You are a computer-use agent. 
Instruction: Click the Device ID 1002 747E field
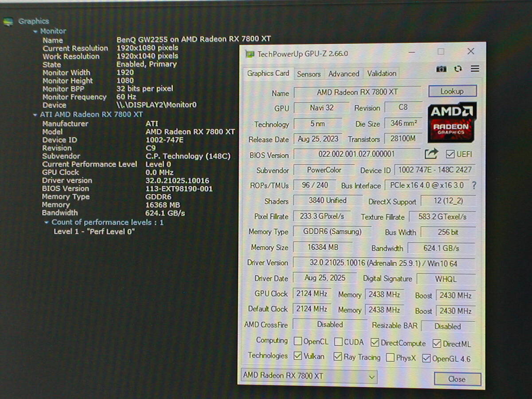coord(435,170)
